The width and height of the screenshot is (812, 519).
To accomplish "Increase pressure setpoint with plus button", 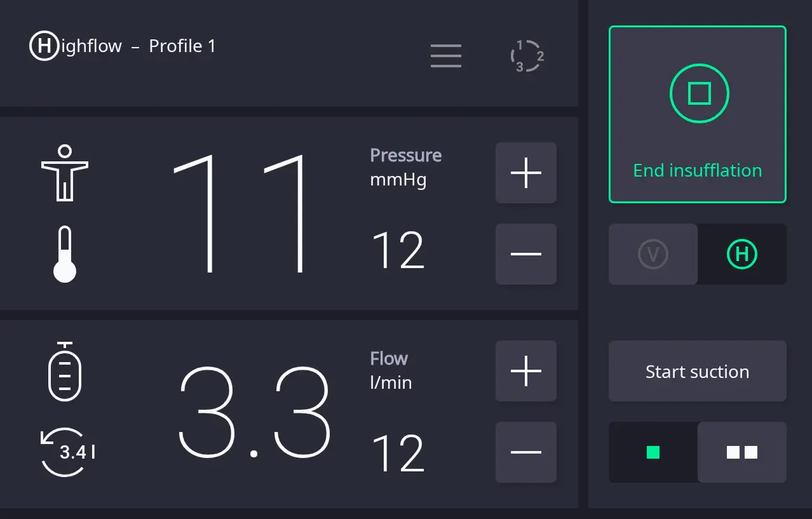I will [526, 173].
